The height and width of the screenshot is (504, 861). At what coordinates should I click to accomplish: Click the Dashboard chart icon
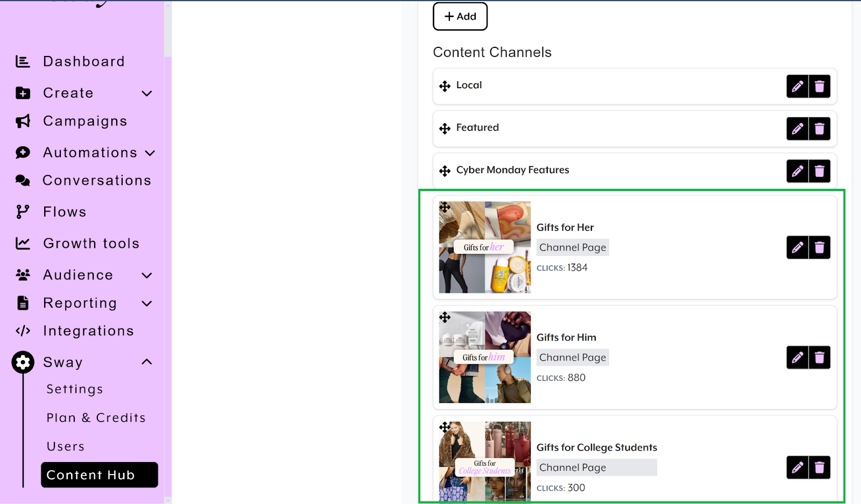click(23, 61)
